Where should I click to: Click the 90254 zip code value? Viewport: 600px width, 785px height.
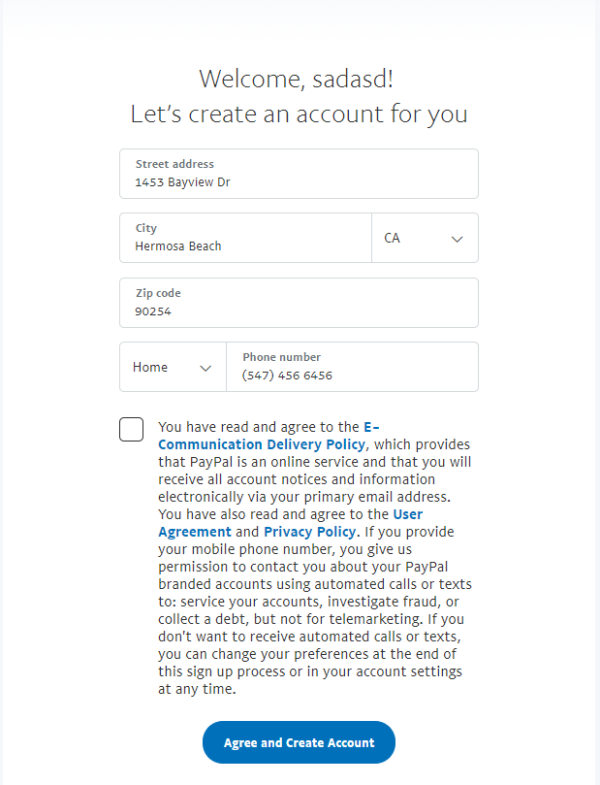(154, 311)
